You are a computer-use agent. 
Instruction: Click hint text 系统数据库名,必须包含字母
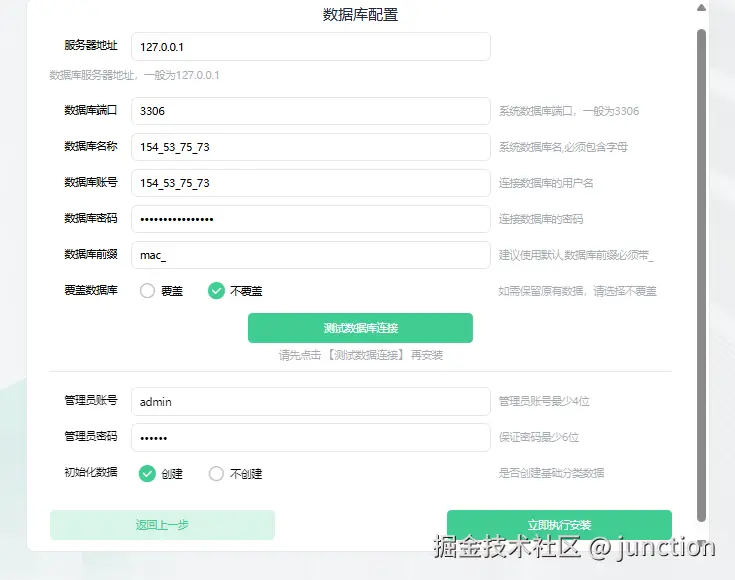point(563,147)
